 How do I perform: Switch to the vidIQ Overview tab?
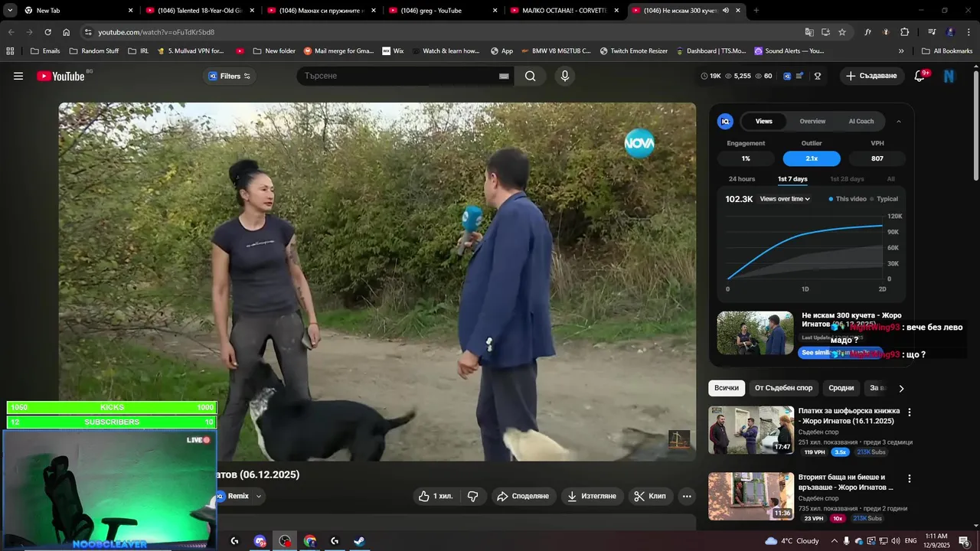click(x=812, y=121)
